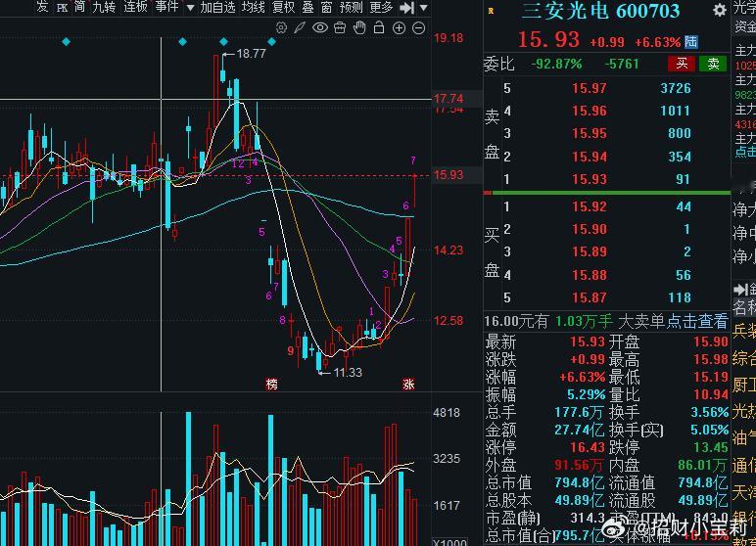Click the 陆 badge beside price change
Image resolution: width=756 pixels, height=546 pixels.
coord(690,41)
